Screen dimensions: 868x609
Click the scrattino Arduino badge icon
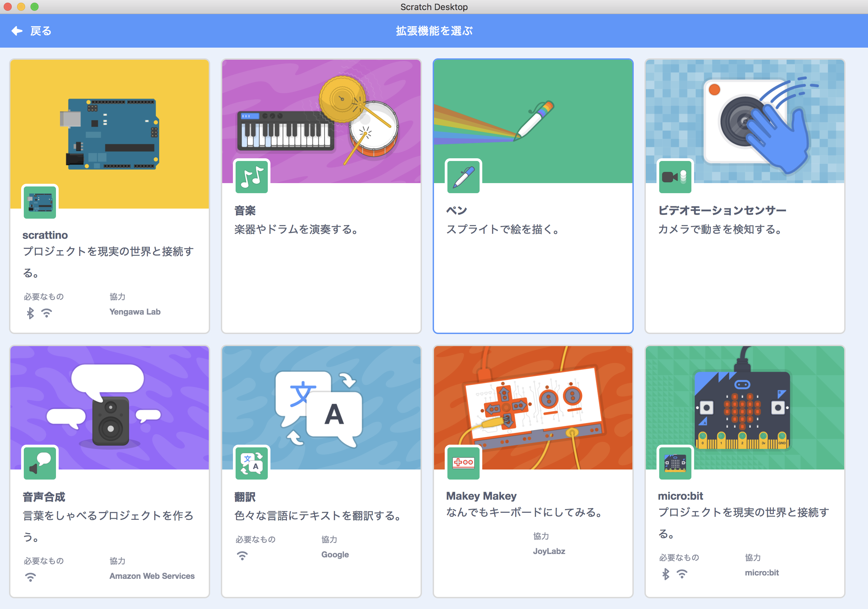pos(40,202)
